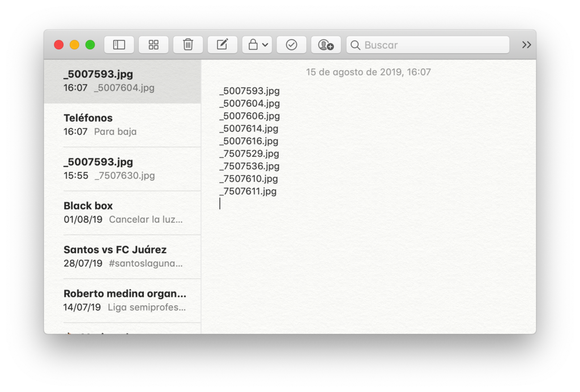Open the Teléfonos note
The image size is (580, 392).
coord(122,125)
